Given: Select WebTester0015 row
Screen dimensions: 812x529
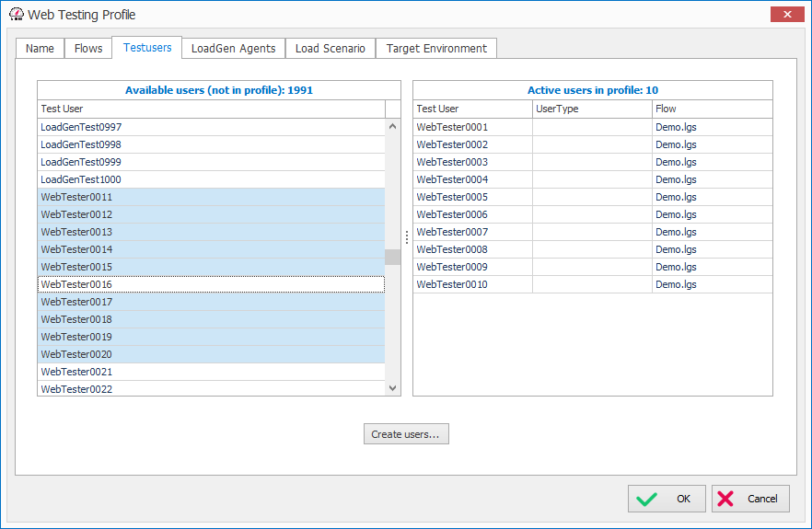Looking at the screenshot, I should coord(212,267).
